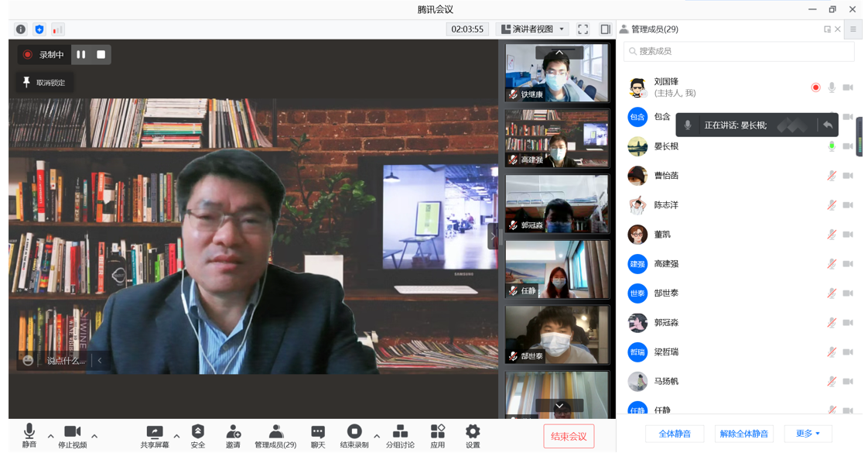Open the Apps (应用) icon
Viewport: 868px width, 453px height.
[x=438, y=432]
